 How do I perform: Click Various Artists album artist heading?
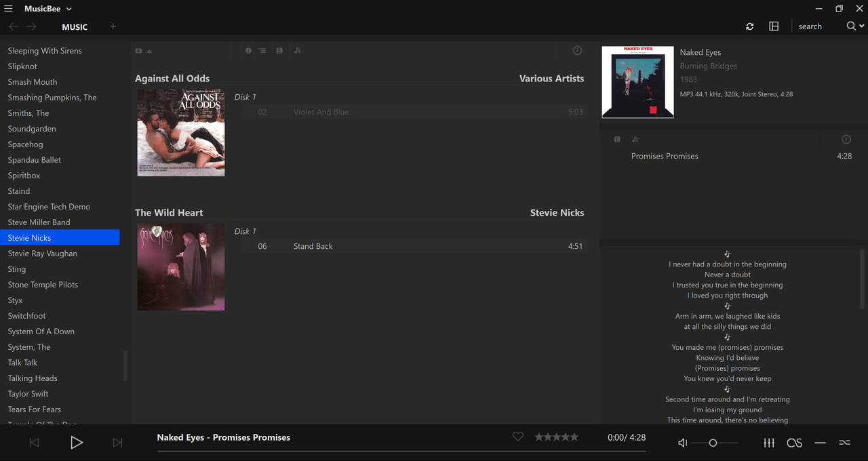tap(551, 79)
